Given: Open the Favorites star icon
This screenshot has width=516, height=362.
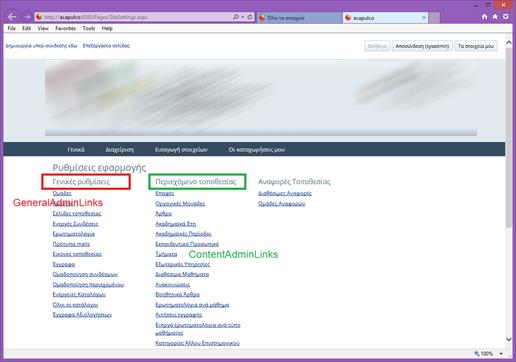Looking at the screenshot, I should click(x=495, y=17).
